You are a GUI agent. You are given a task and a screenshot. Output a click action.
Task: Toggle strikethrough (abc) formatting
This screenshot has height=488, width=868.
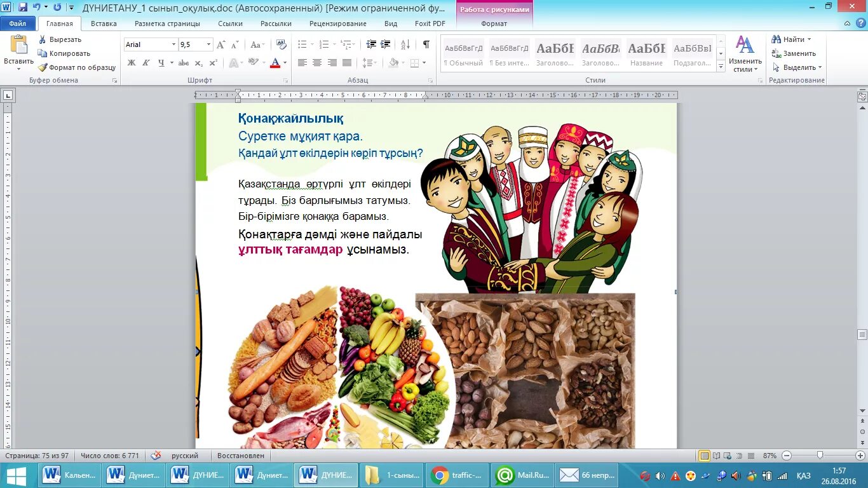(184, 63)
